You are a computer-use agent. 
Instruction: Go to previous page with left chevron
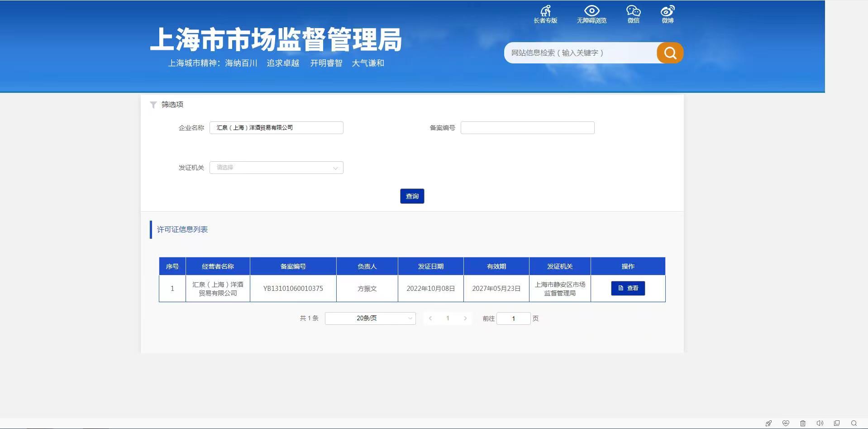pyautogui.click(x=430, y=318)
